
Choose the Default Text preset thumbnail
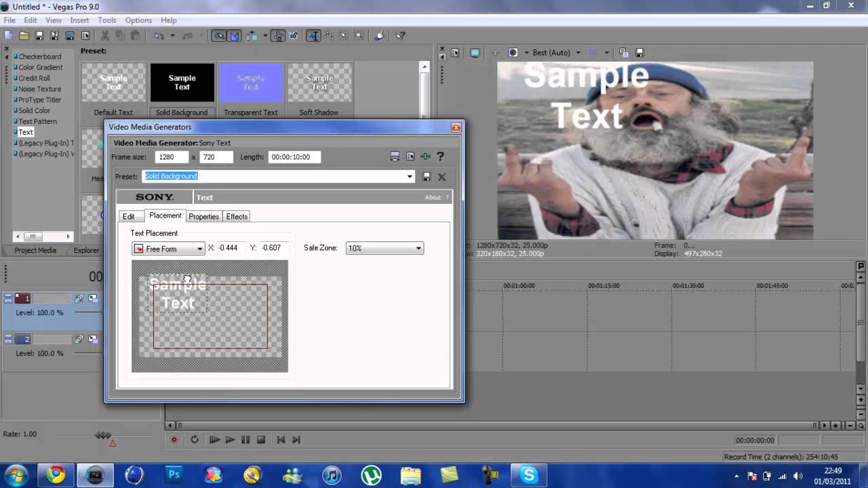tap(113, 83)
